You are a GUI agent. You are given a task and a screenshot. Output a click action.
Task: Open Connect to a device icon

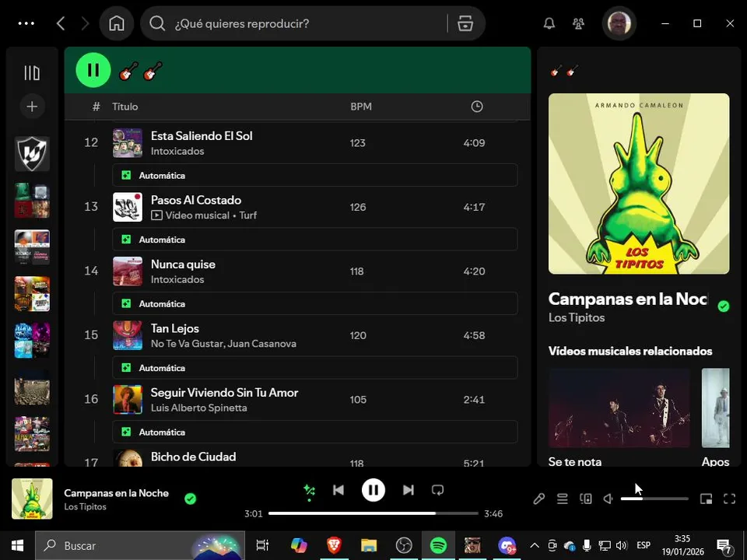(585, 499)
